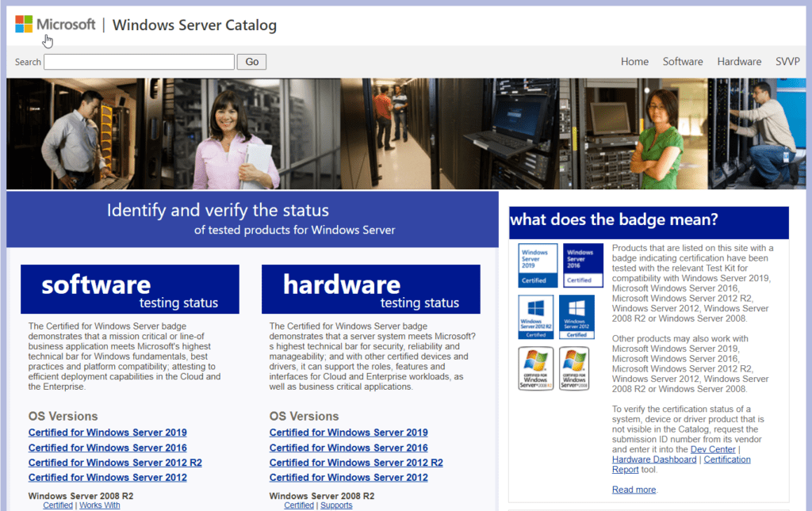Click the software 'OS Versions' heading

click(63, 417)
